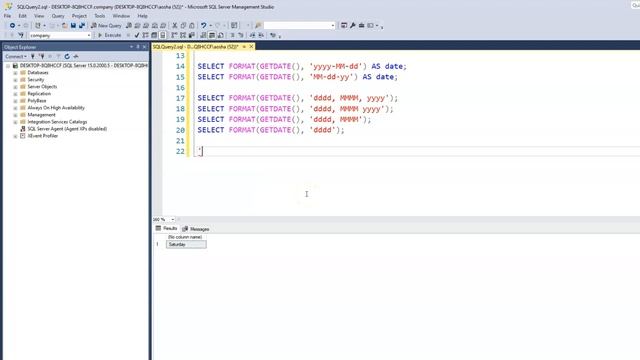Click the Save file toolbar icon
640x360 pixels.
(73, 25)
